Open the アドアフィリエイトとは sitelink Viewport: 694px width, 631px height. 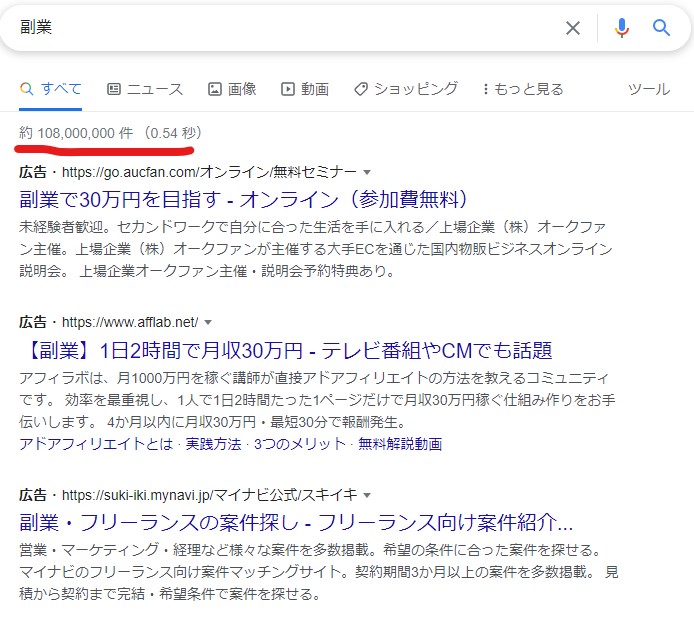(96, 444)
